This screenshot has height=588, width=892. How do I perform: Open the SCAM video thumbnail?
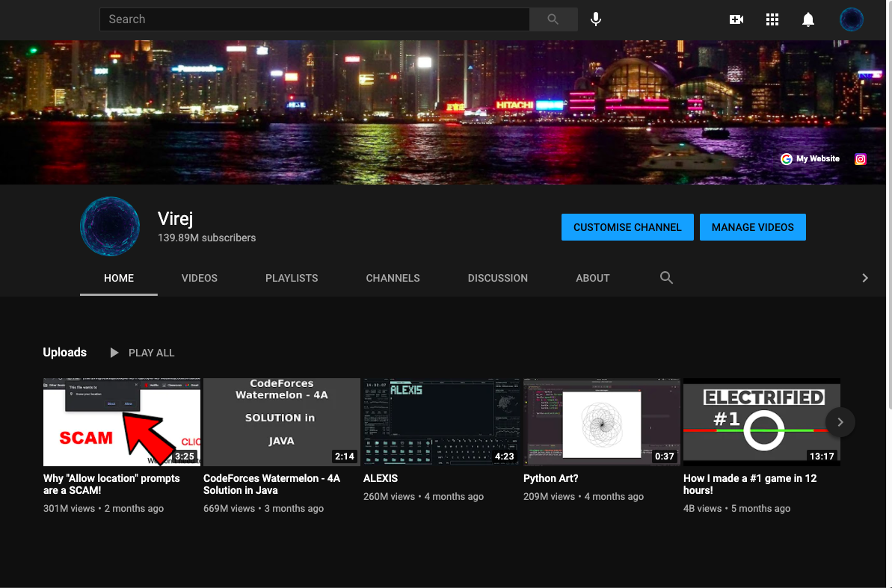122,422
